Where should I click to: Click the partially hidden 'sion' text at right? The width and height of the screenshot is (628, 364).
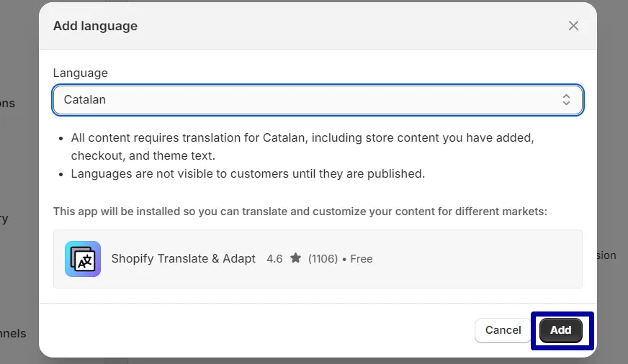click(x=606, y=255)
